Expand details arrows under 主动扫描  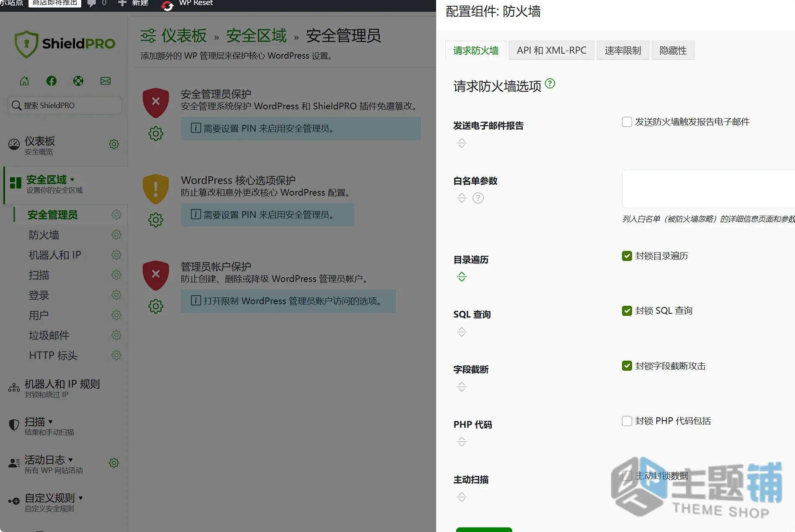462,497
